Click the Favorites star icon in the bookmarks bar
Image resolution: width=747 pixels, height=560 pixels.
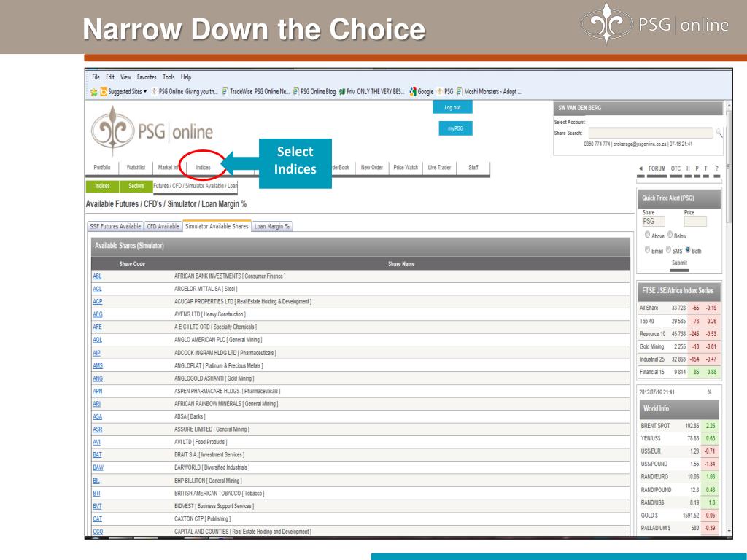(x=94, y=92)
